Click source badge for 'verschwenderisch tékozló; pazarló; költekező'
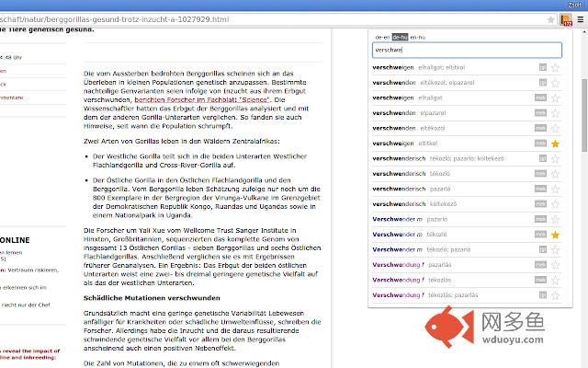Viewport: 588px width, 368px height. [543, 158]
